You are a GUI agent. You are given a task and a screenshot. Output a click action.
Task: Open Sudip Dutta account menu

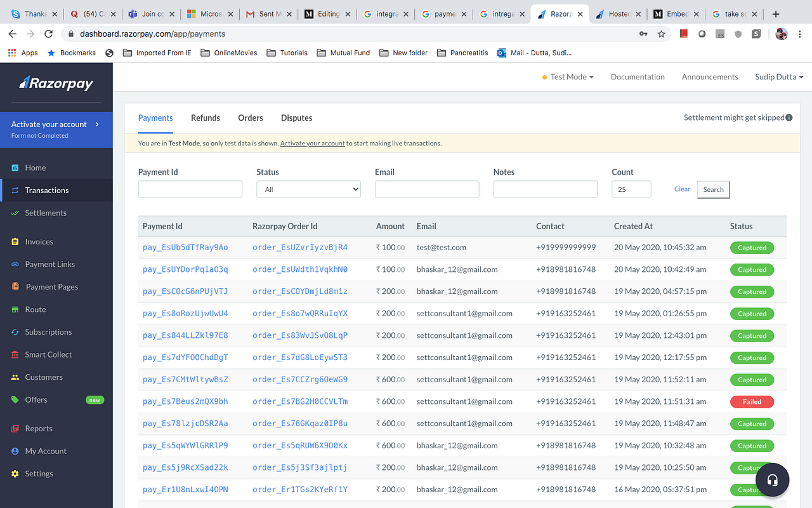[x=779, y=77]
